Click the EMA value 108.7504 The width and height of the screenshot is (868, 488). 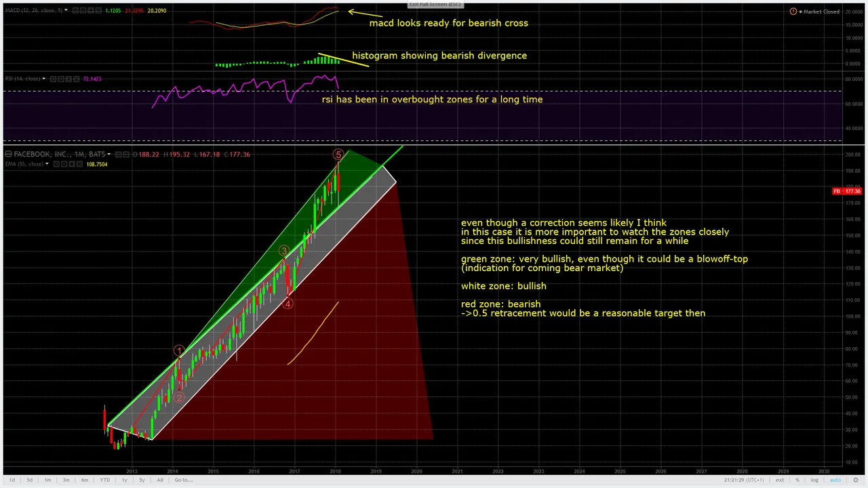97,164
